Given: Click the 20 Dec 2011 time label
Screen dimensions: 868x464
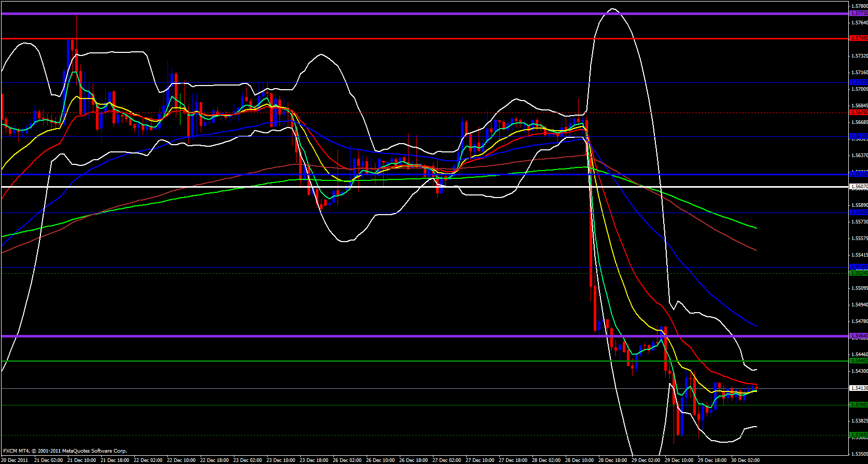Looking at the screenshot, I should (16, 460).
